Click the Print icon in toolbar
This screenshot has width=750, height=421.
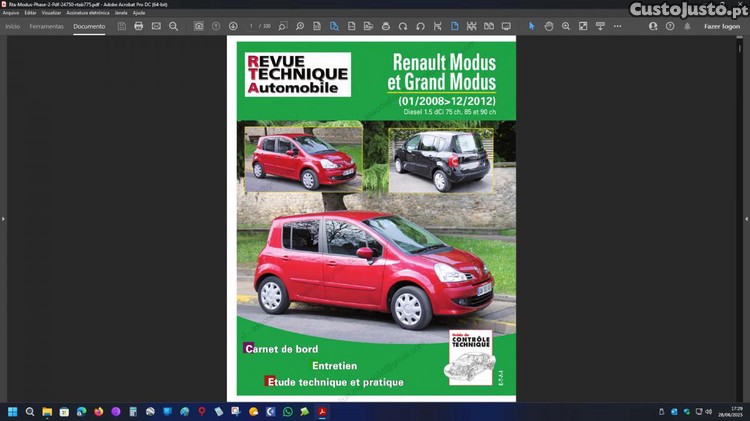[138, 26]
